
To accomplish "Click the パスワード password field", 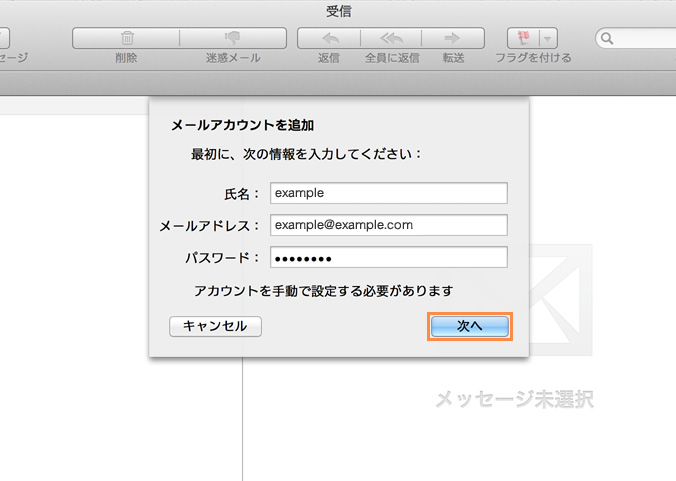I will [388, 257].
